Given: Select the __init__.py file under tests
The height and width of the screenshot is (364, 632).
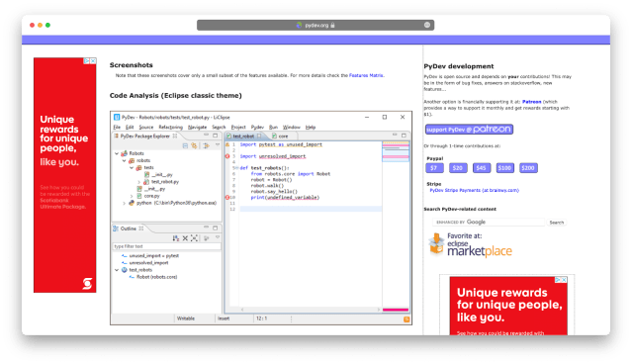Looking at the screenshot, I should point(158,174).
